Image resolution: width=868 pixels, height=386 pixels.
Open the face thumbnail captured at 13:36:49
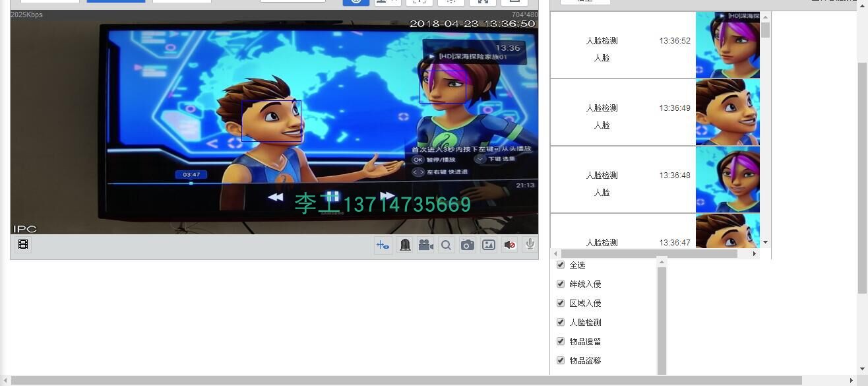coord(728,112)
